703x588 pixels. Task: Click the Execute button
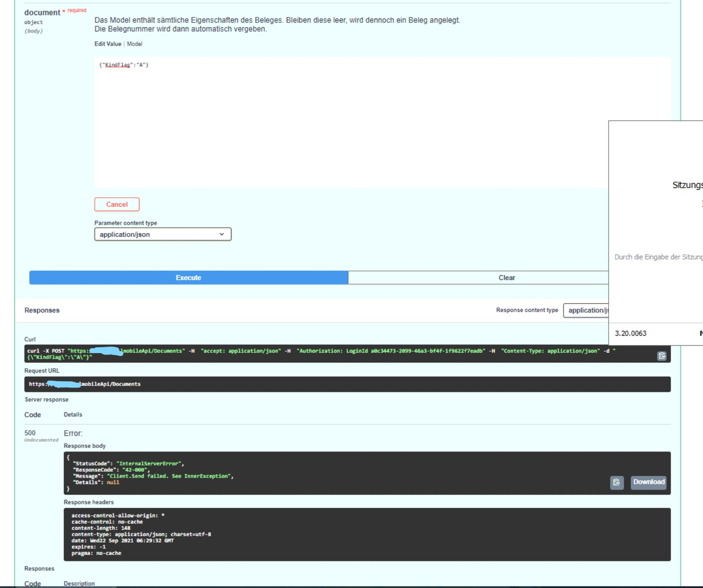[187, 277]
